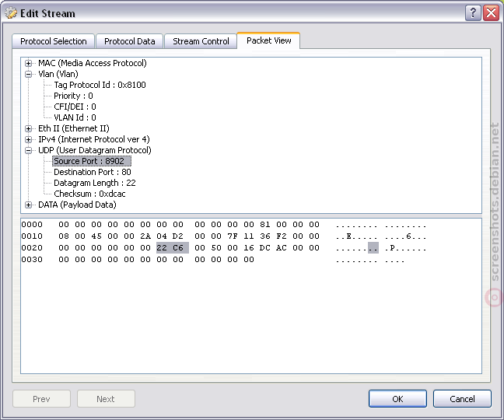This screenshot has height=420, width=504.
Task: Click the Prev button
Action: click(41, 399)
